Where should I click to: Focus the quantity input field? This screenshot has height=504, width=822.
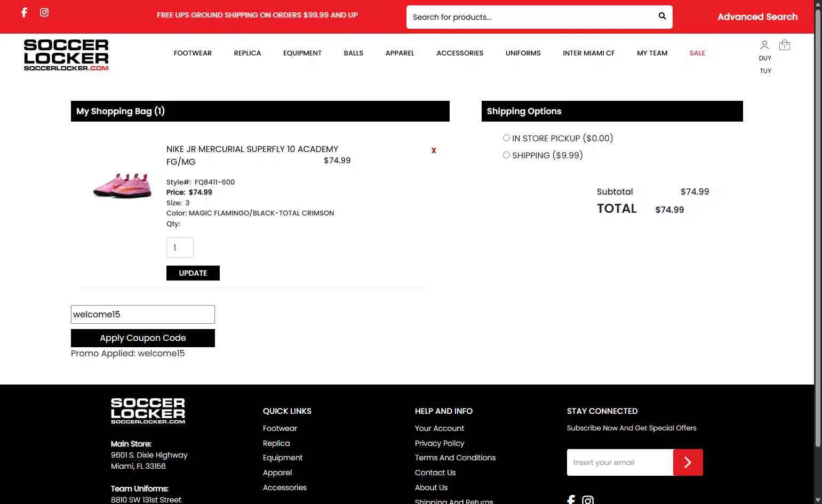click(x=180, y=247)
